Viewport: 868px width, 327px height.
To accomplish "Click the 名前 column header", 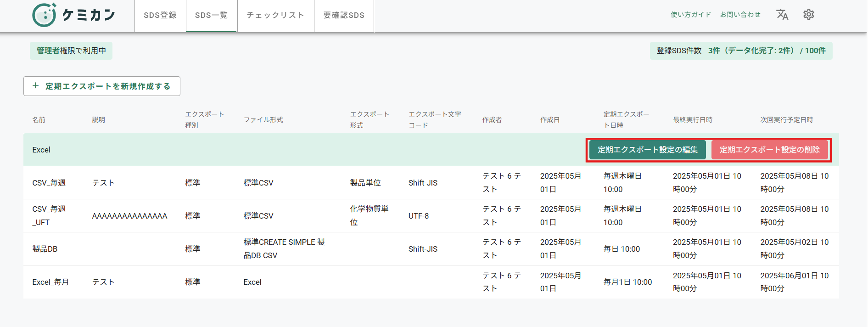I will point(39,120).
